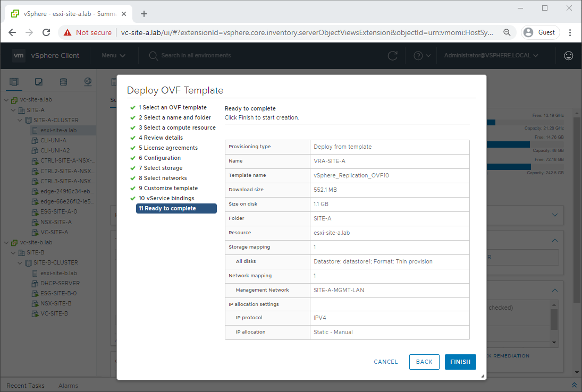582x392 pixels.
Task: Open the Networking inventory icon
Action: click(x=88, y=82)
